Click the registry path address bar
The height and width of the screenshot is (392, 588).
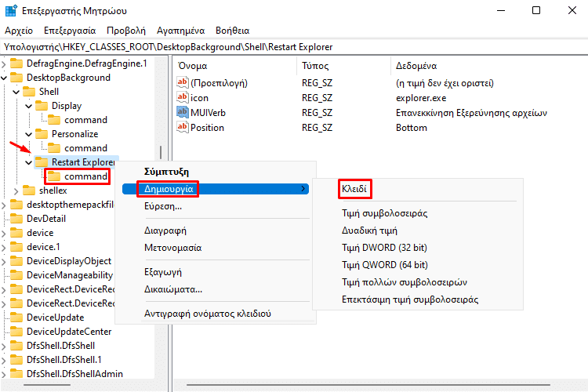[x=294, y=47]
